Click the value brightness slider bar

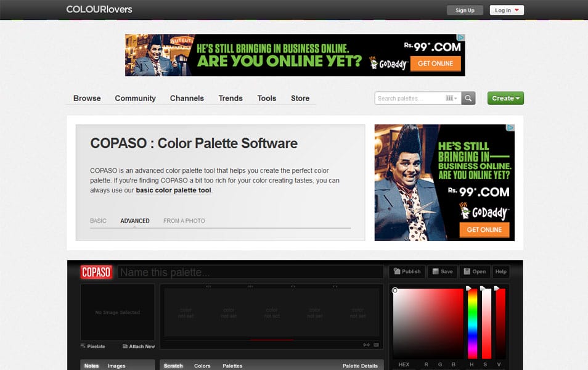click(500, 324)
